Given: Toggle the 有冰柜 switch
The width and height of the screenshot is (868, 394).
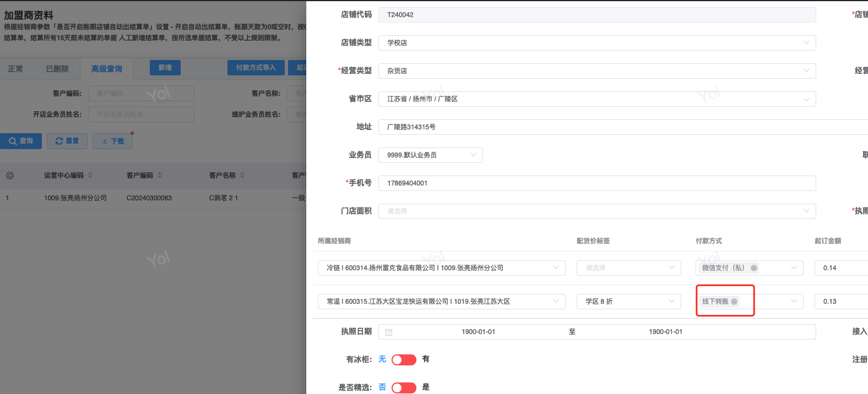Looking at the screenshot, I should [x=404, y=360].
